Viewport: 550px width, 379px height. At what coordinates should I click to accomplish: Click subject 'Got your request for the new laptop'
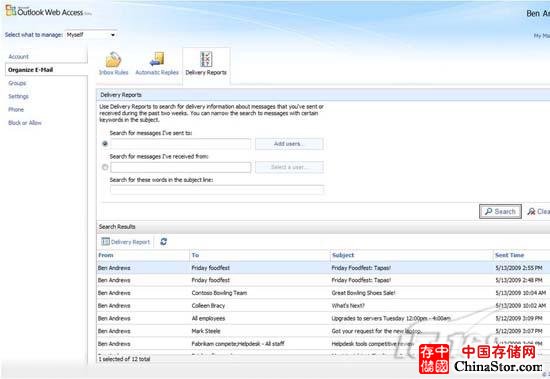pos(377,331)
